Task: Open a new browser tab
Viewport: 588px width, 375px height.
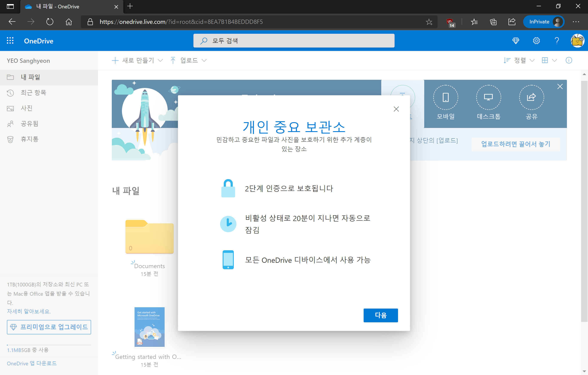Action: [x=130, y=6]
